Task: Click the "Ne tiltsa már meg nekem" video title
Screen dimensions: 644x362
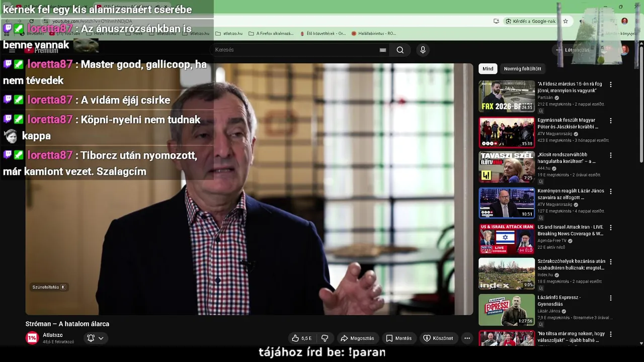Action: (x=571, y=337)
